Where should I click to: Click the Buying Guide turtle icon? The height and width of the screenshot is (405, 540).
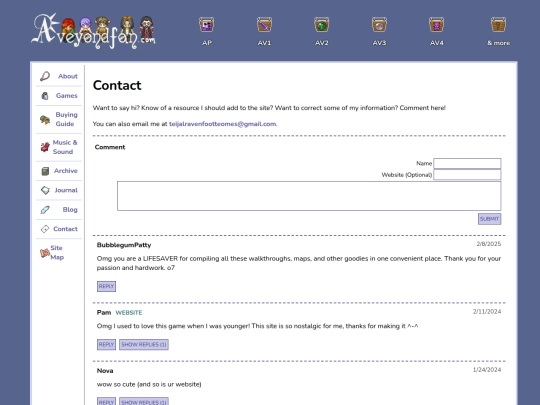coord(45,120)
